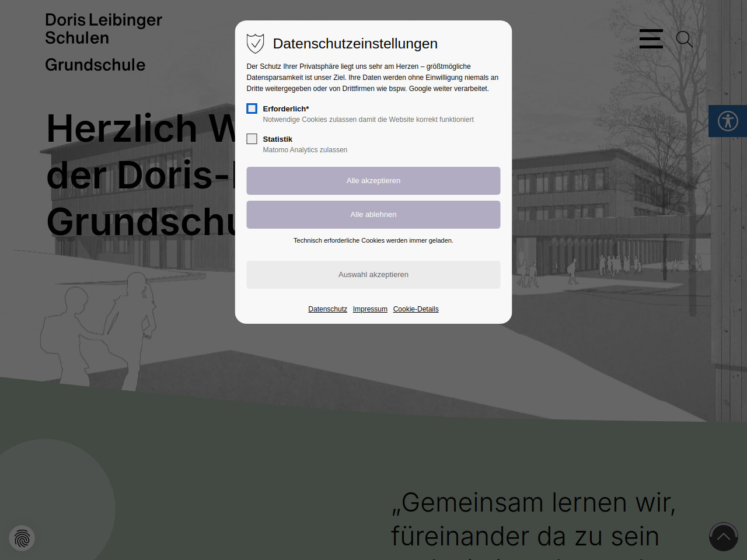Open the Datenschutz link
747x560 pixels.
pyautogui.click(x=327, y=309)
